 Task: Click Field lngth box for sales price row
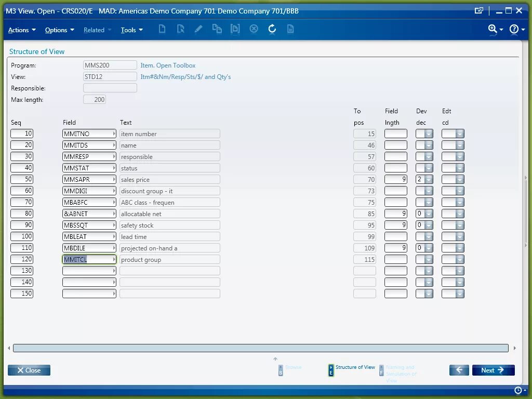tap(395, 179)
